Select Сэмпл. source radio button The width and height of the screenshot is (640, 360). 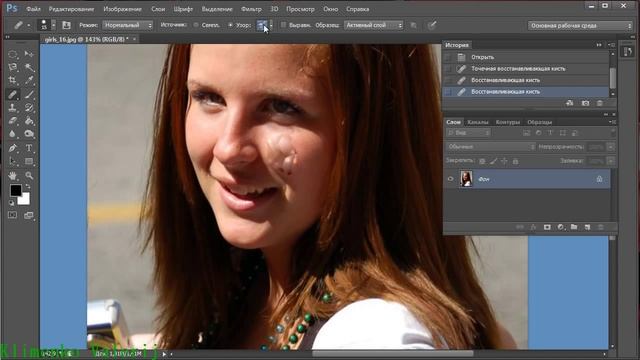click(196, 25)
